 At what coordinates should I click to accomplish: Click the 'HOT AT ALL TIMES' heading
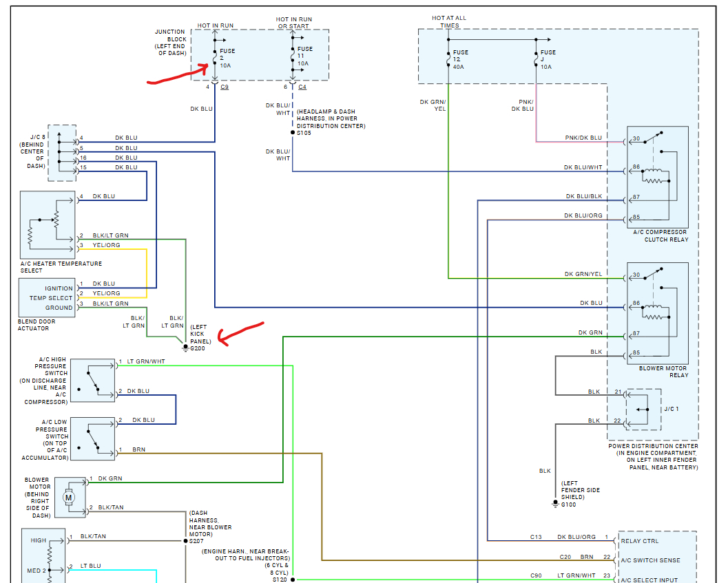click(x=449, y=21)
